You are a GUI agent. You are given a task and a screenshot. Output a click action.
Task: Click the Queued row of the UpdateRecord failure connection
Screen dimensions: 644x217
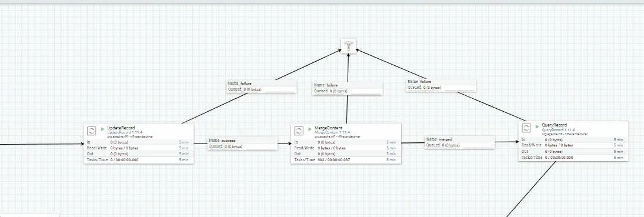pos(262,89)
